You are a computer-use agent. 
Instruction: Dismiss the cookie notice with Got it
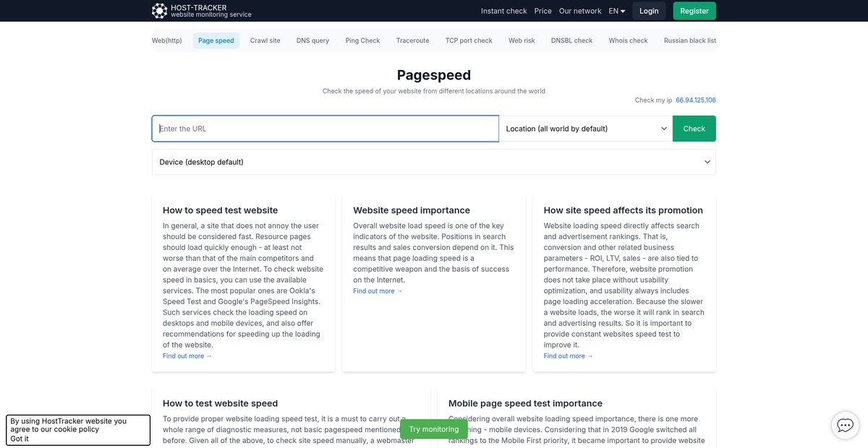tap(20, 439)
